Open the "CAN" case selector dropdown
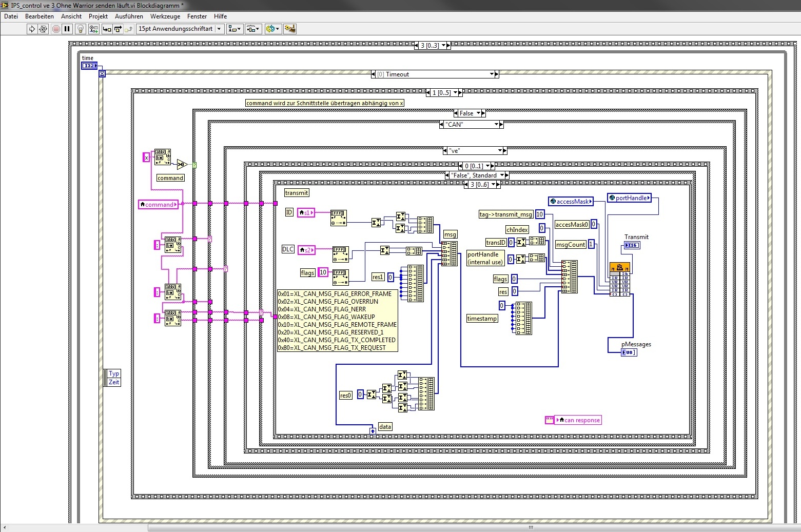 coord(497,125)
